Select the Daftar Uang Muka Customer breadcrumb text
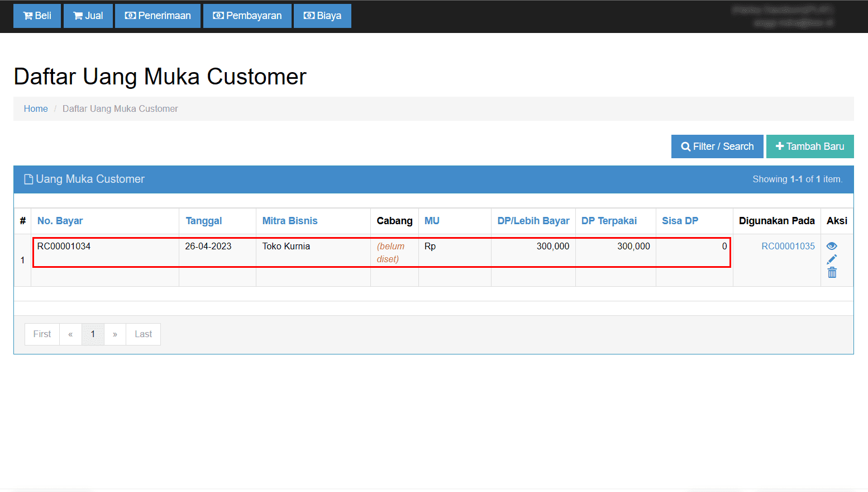The height and width of the screenshot is (492, 868). coord(120,108)
